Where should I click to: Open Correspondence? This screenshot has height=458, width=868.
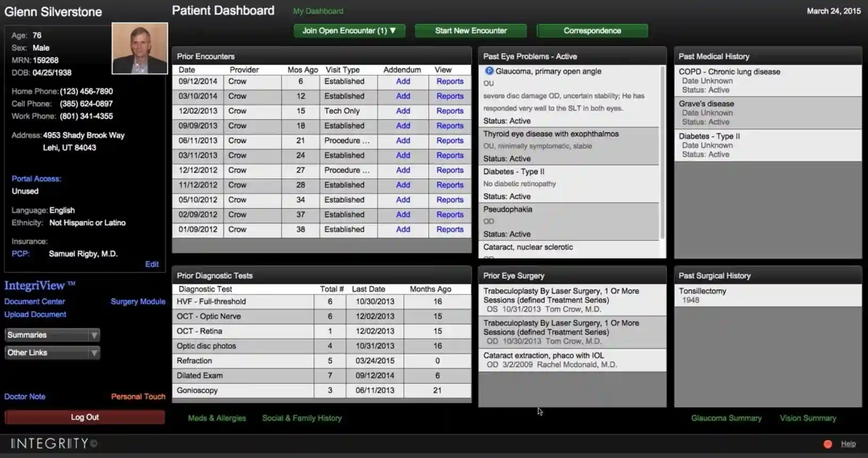coord(592,31)
